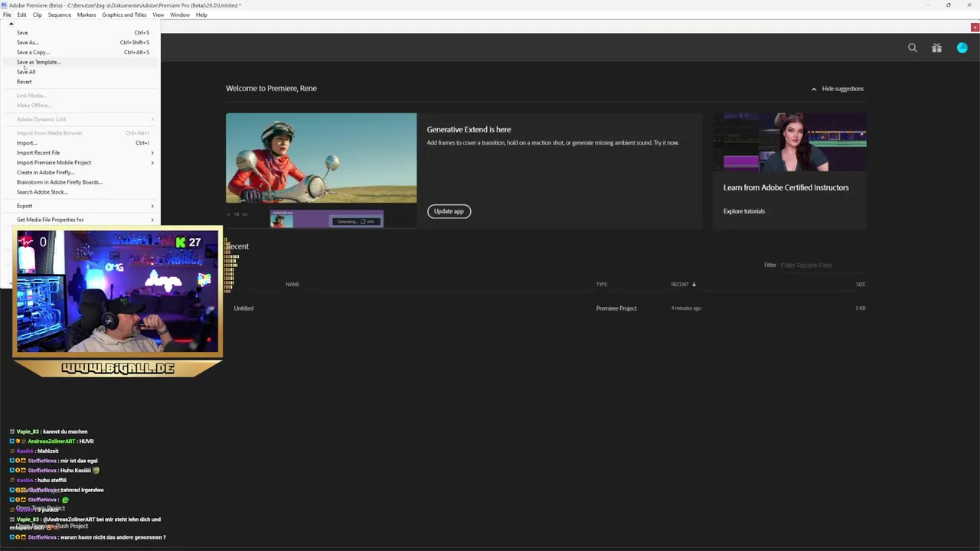The image size is (980, 551).
Task: Open the gift box What's New icon
Action: [936, 47]
